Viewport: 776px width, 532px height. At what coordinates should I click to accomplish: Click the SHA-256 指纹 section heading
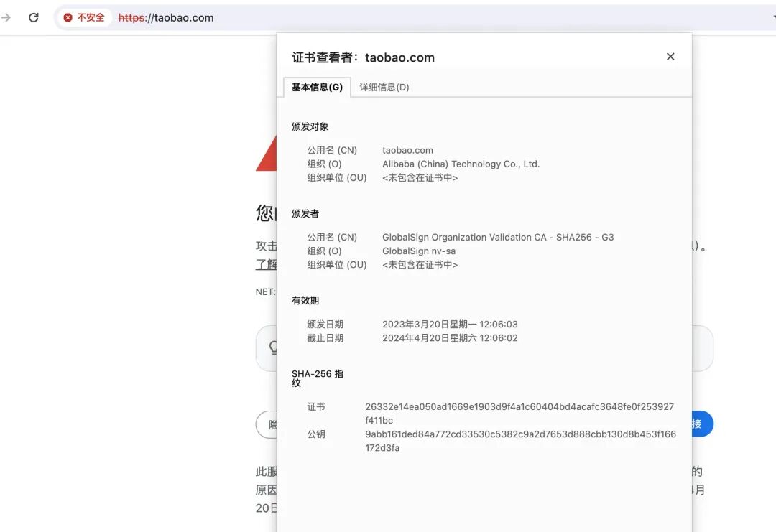click(x=318, y=378)
